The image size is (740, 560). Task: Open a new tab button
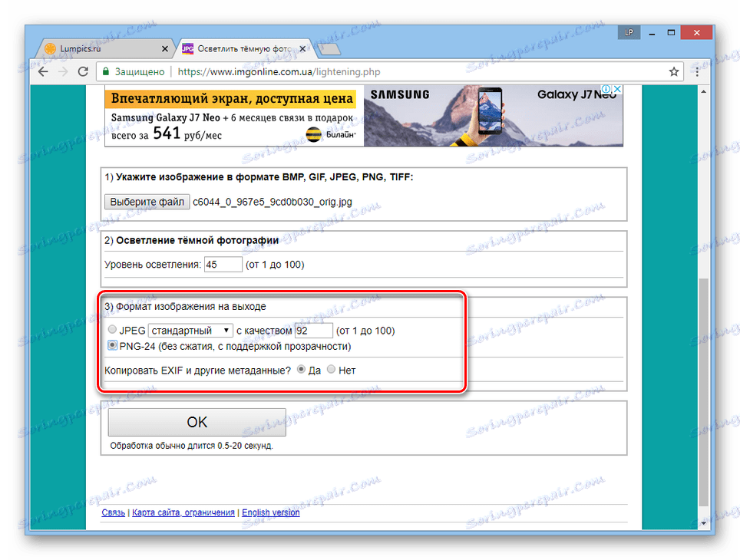[329, 48]
